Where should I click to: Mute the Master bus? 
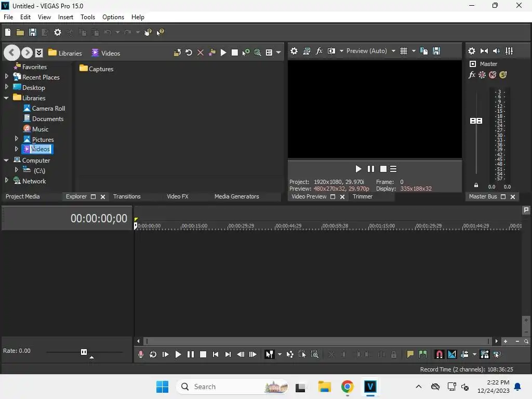493,75
